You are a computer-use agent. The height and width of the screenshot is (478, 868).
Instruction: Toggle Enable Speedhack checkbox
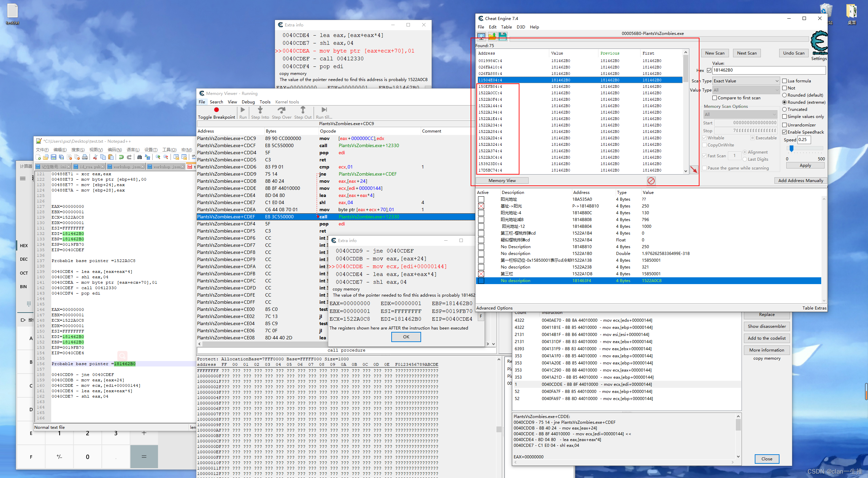pyautogui.click(x=784, y=132)
